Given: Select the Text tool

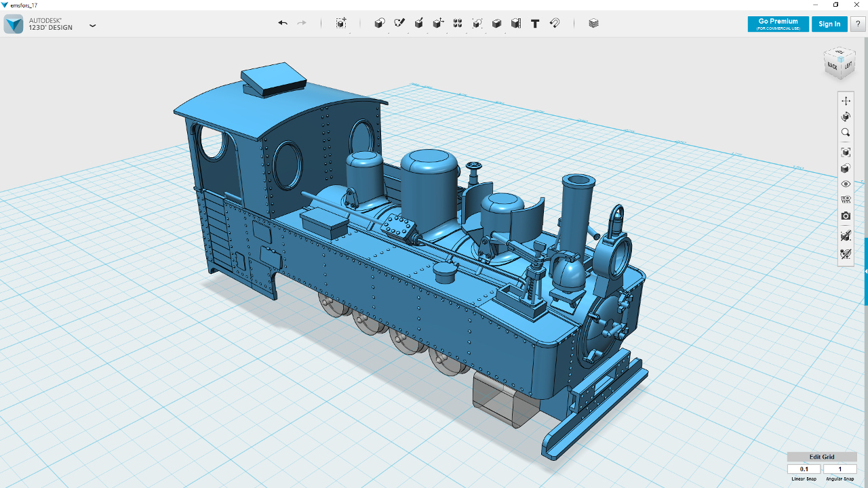Looking at the screenshot, I should pos(535,23).
